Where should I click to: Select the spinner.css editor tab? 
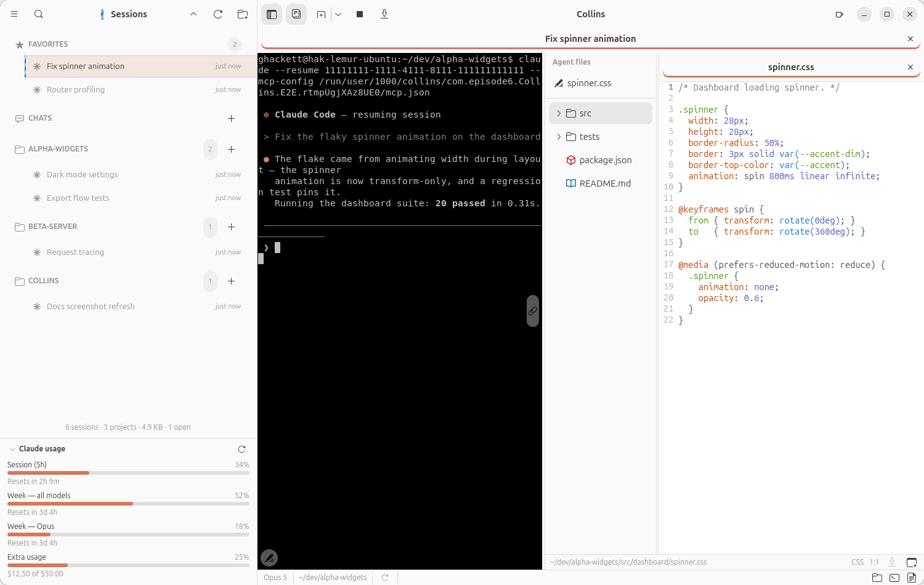791,67
